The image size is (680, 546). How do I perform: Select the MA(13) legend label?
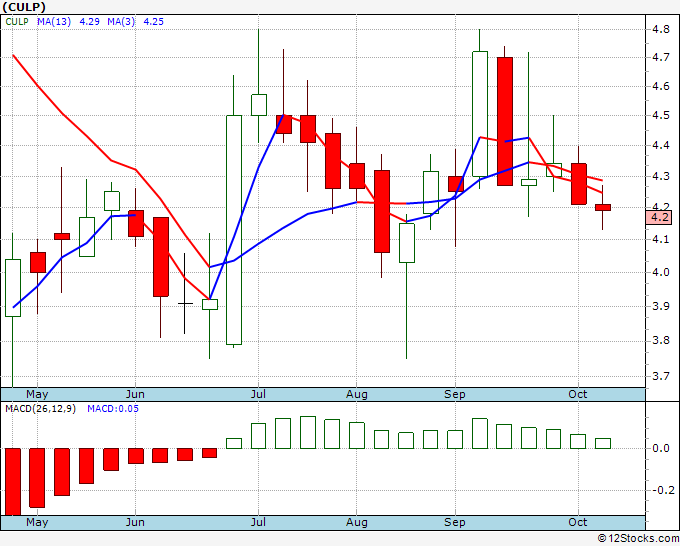tap(54, 21)
